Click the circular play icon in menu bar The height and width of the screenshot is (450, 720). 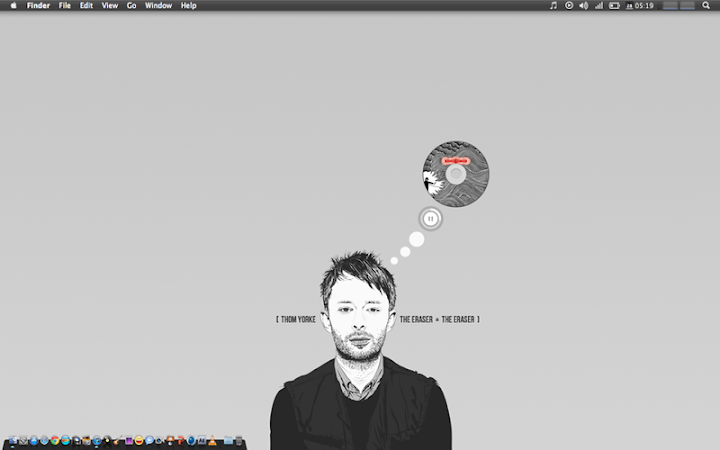tap(569, 6)
